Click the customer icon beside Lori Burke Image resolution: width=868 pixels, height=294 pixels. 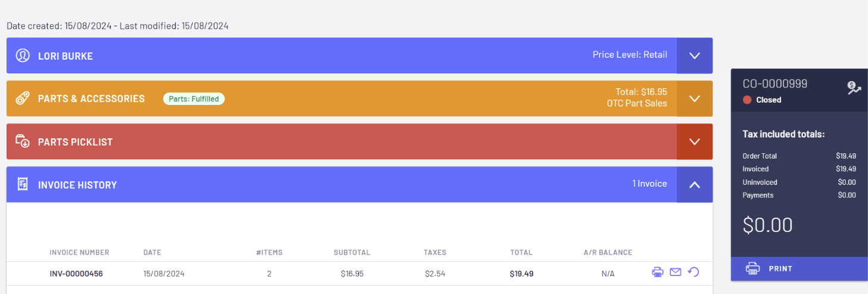23,55
